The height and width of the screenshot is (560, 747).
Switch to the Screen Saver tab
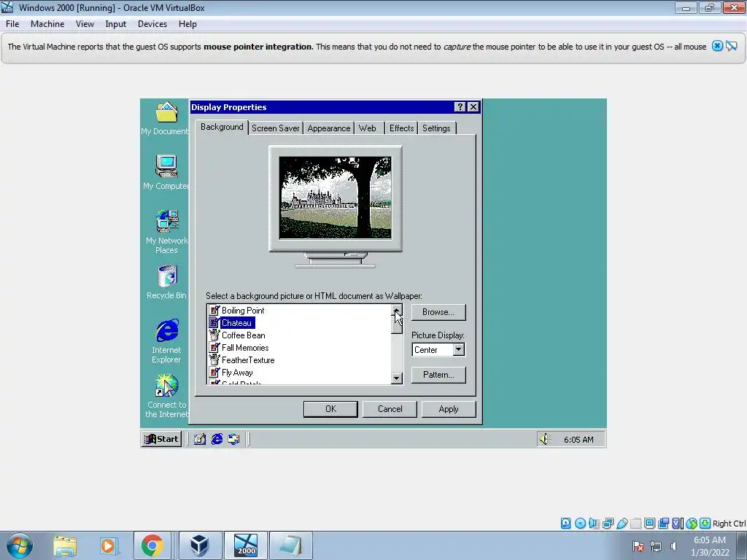275,128
